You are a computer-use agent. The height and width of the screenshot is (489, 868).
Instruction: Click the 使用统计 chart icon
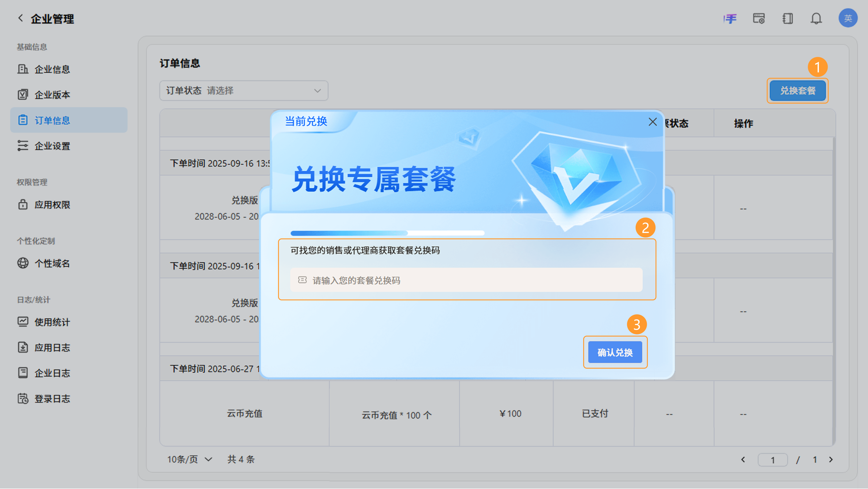(23, 322)
